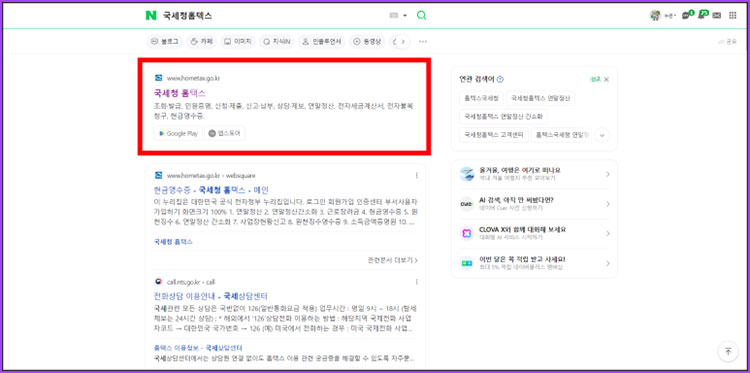
Task: Switch to the 인플루언서 search tab
Action: (321, 42)
